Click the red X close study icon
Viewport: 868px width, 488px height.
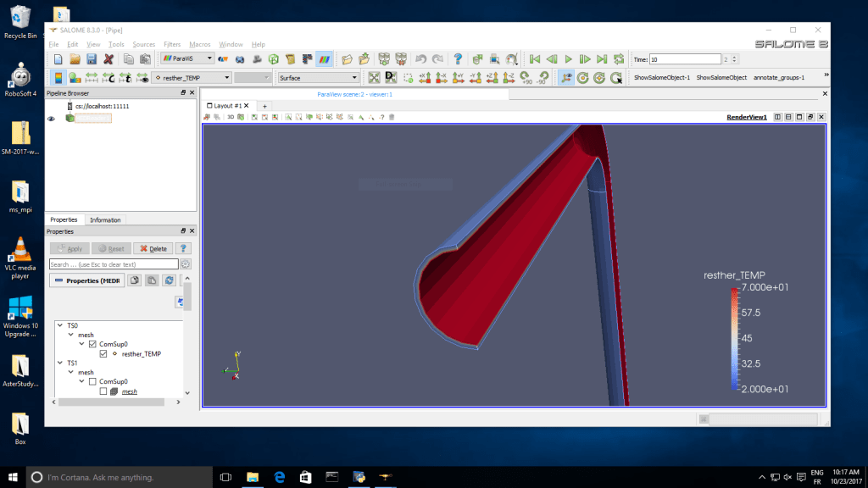108,59
